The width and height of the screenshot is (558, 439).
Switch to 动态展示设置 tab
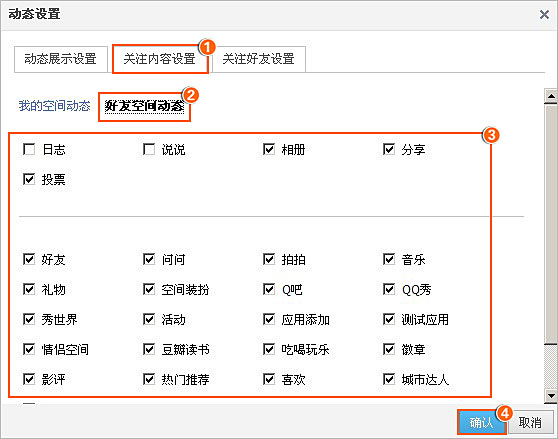[61, 59]
